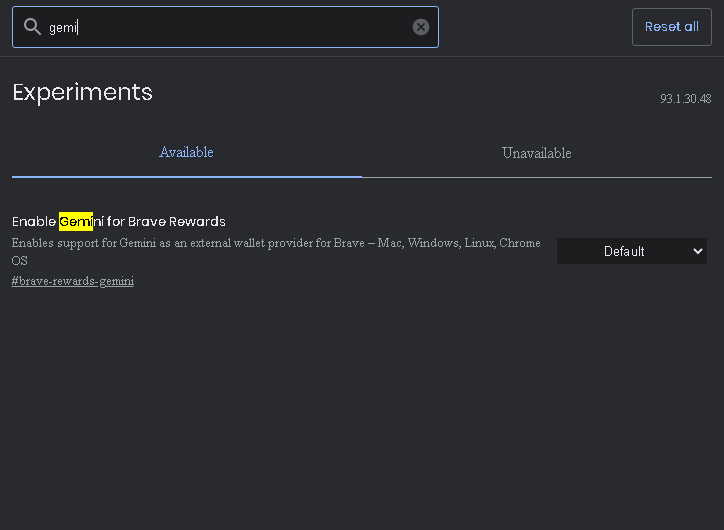Click the blue underline beneath Available tab
724x530 pixels.
pos(187,177)
